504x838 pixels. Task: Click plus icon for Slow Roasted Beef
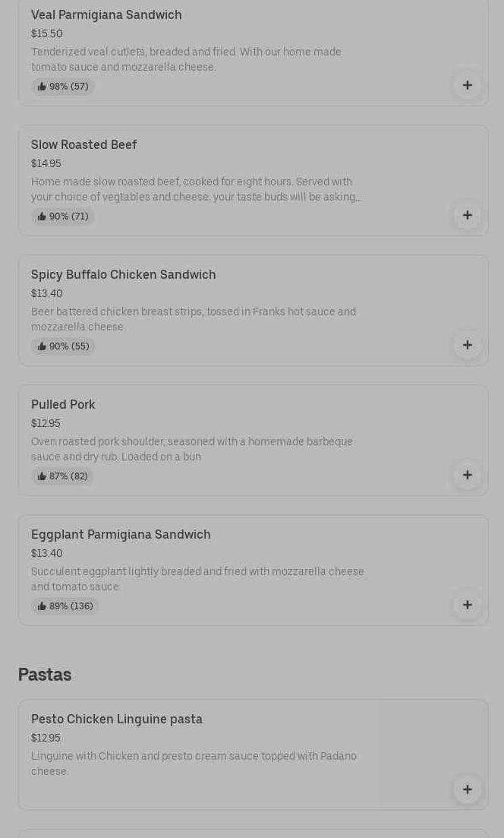467,216
